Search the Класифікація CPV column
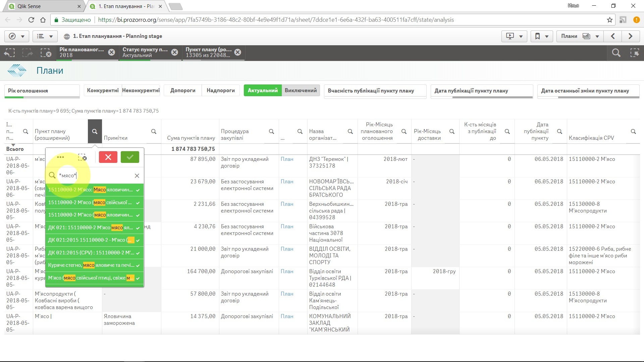This screenshot has height=362, width=644. pos(633,131)
